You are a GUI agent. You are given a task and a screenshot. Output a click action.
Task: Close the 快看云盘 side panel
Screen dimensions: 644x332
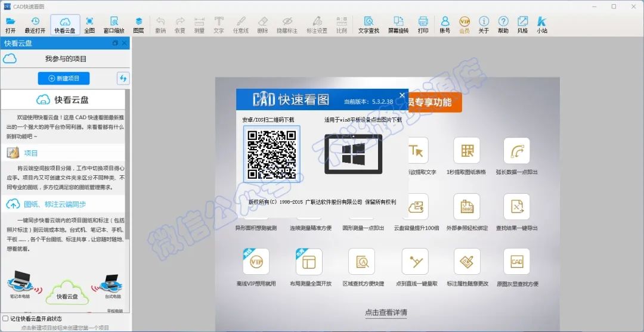coord(125,43)
